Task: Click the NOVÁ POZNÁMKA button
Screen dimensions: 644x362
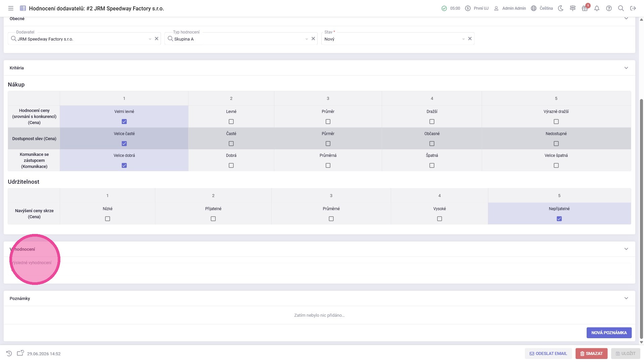Action: click(609, 333)
